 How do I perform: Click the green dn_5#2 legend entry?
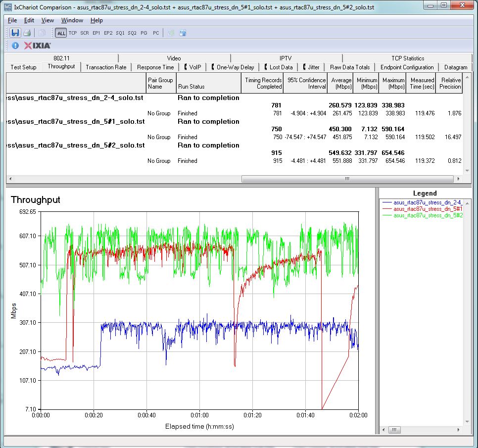coord(423,215)
